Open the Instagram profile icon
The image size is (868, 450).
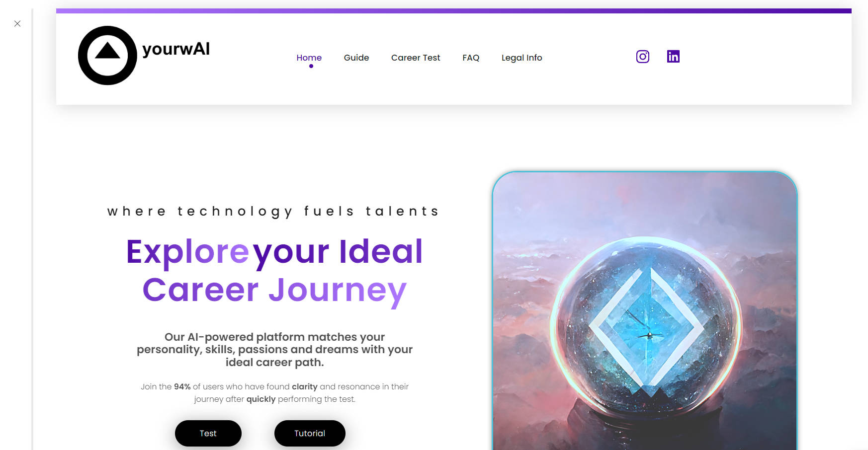(x=642, y=57)
